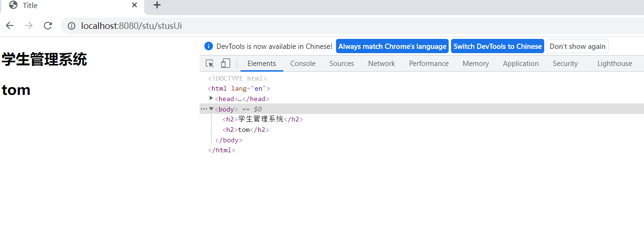This screenshot has height=251, width=644.
Task: Toggle the device toolbar icon
Action: pyautogui.click(x=225, y=64)
